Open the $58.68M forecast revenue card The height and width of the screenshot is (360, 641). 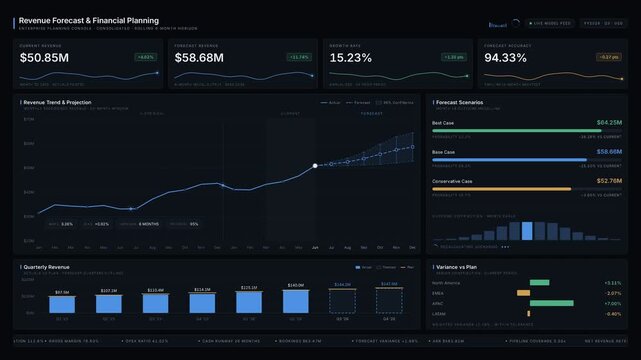(x=243, y=64)
